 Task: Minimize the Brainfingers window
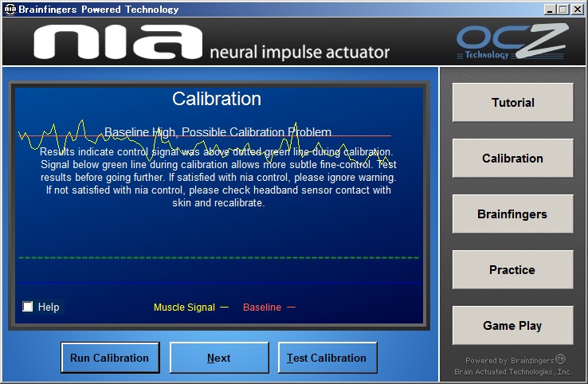point(550,10)
